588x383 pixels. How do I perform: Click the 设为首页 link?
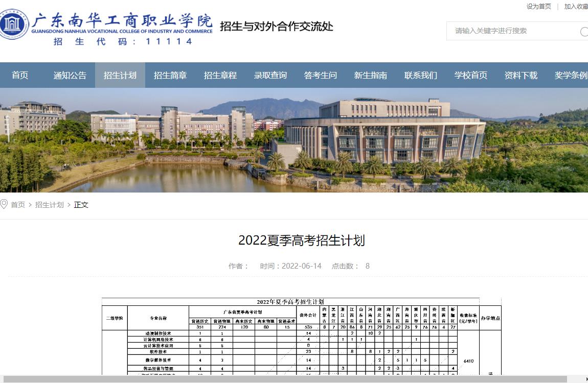[x=539, y=7]
